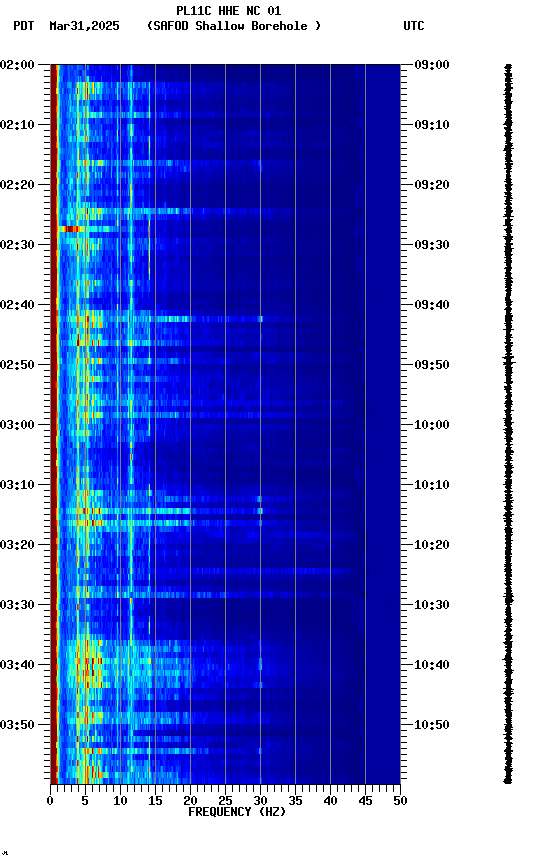Click the 09:20 UTC time label
Viewport: 552px width, 864px height.
[x=432, y=185]
